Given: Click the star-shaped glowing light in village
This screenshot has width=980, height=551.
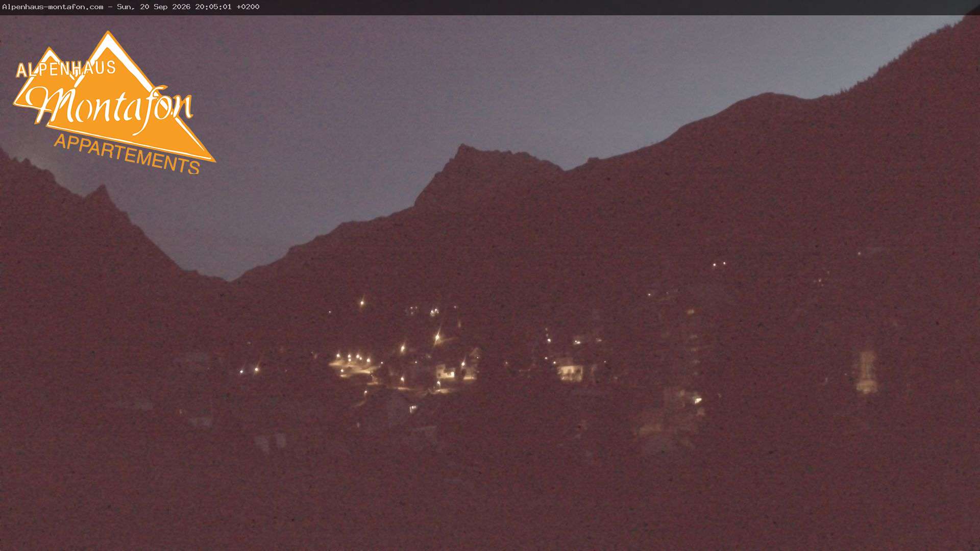Looking at the screenshot, I should 437,337.
